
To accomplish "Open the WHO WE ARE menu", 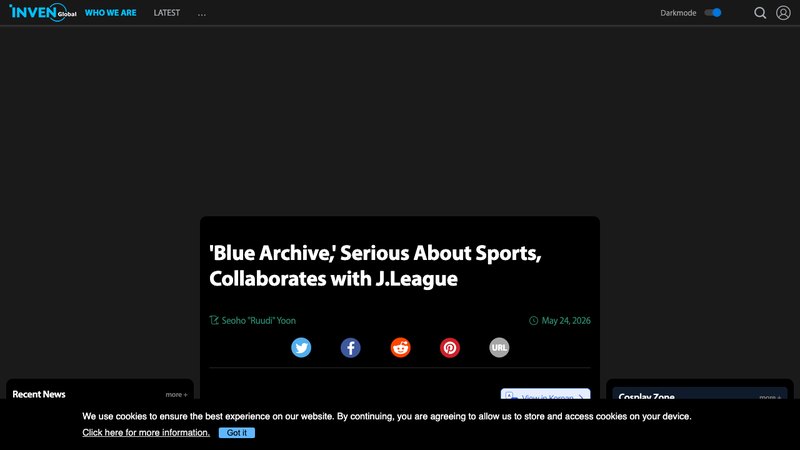I will click(x=111, y=13).
